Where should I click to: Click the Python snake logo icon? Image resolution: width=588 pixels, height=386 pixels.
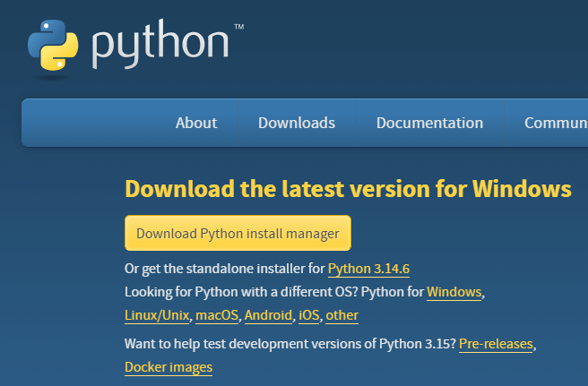[x=53, y=45]
